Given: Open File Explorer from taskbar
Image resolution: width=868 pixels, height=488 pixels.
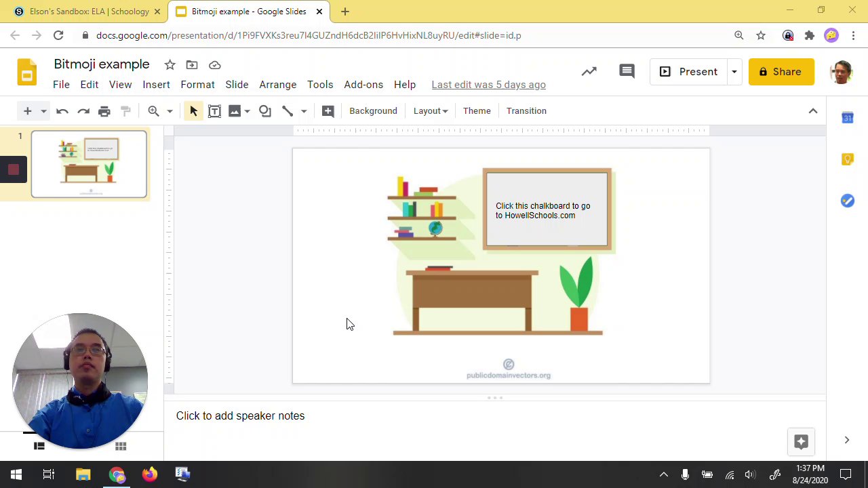Looking at the screenshot, I should pyautogui.click(x=83, y=474).
